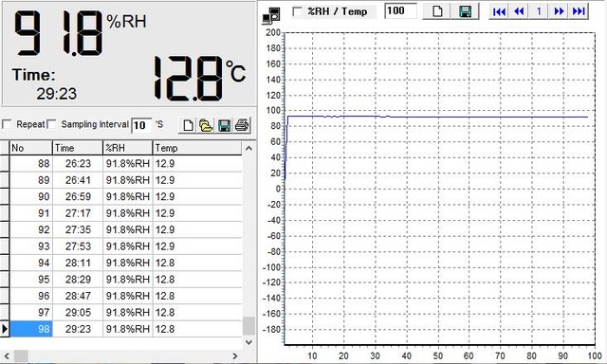Click the No column header

click(x=31, y=148)
